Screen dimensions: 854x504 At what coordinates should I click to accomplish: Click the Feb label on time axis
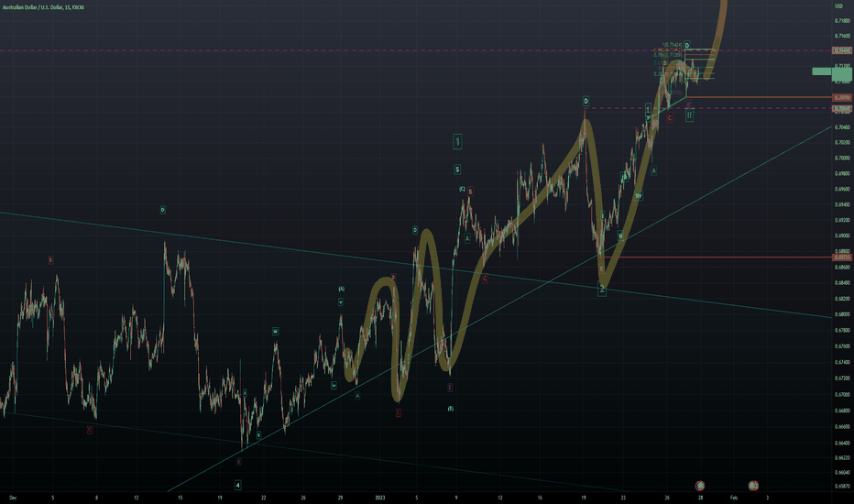(x=734, y=498)
